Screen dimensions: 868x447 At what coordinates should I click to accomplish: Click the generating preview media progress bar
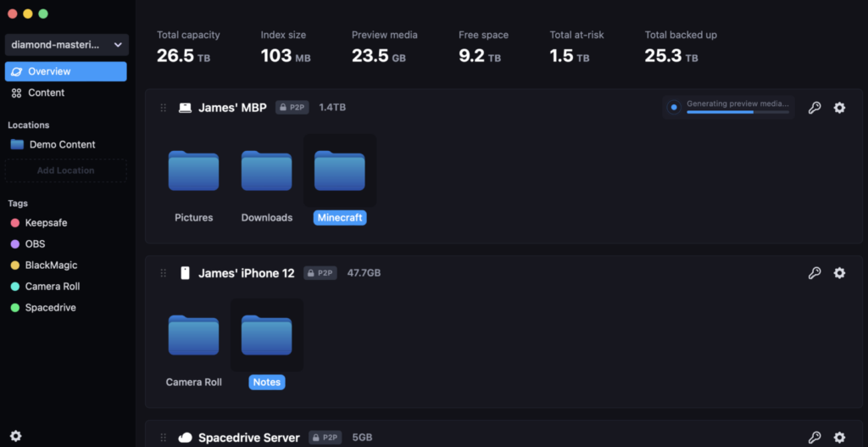(737, 111)
